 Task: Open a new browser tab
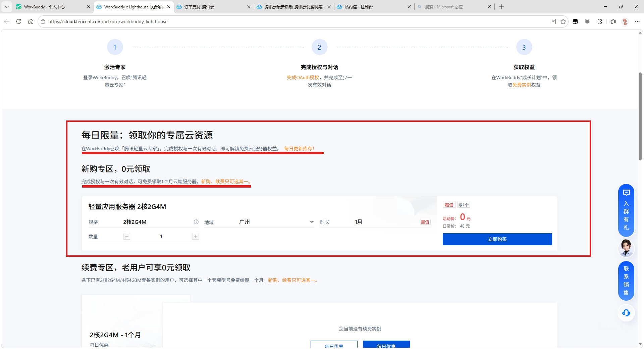(501, 7)
